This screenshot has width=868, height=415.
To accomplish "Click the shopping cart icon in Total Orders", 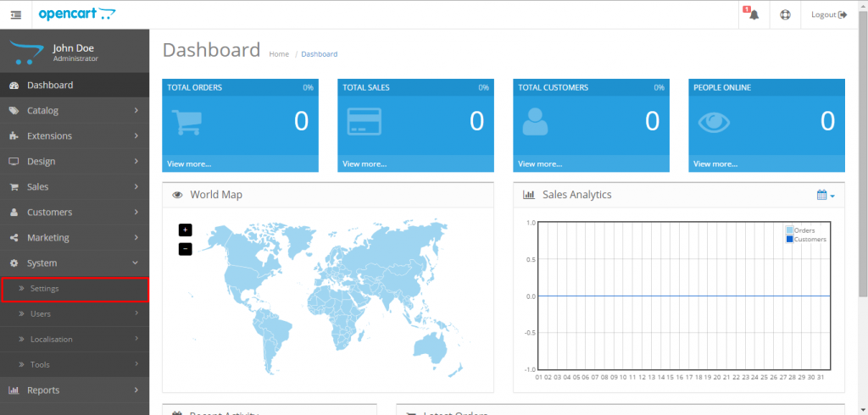I will tap(186, 122).
